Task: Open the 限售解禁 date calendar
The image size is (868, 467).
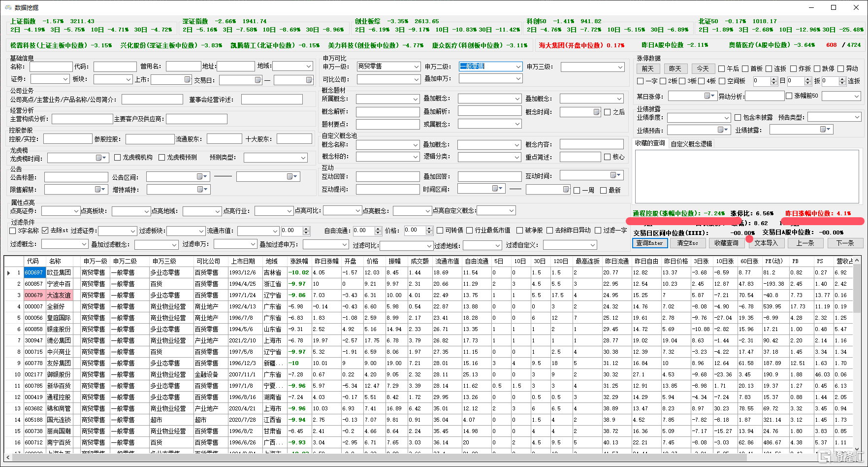Action: [x=100, y=189]
